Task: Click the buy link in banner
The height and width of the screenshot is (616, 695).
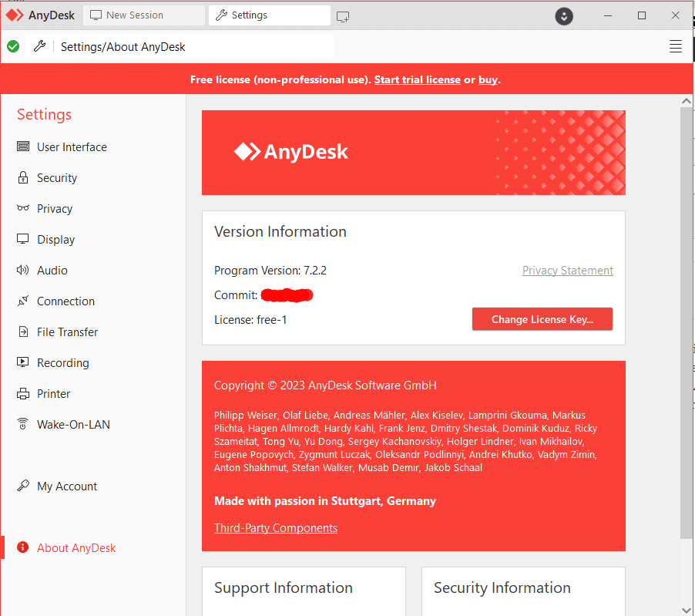Action: point(488,79)
